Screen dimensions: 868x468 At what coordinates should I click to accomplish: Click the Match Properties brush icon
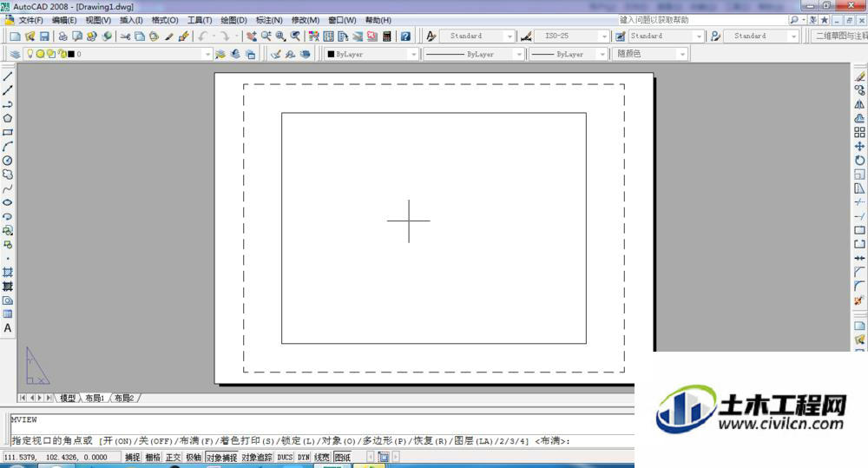tap(169, 36)
